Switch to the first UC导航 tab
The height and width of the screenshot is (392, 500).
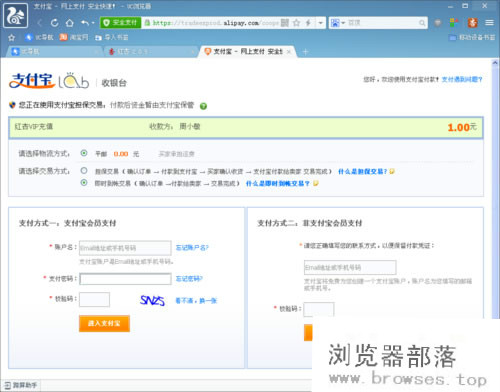point(53,52)
